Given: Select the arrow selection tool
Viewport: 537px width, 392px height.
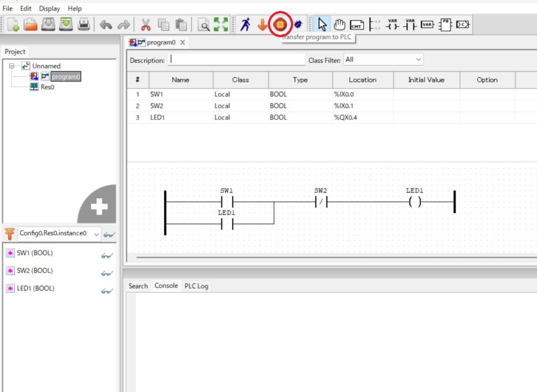Looking at the screenshot, I should [x=321, y=24].
